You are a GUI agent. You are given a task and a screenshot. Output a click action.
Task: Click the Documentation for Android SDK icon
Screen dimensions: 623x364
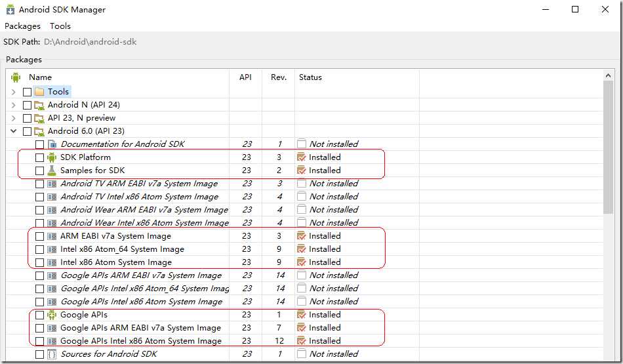(x=52, y=144)
